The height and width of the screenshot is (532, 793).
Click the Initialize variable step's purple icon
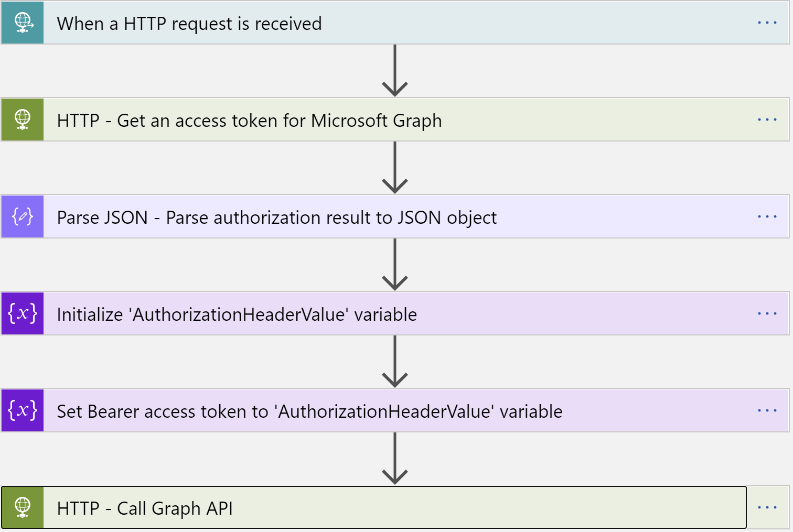click(23, 313)
